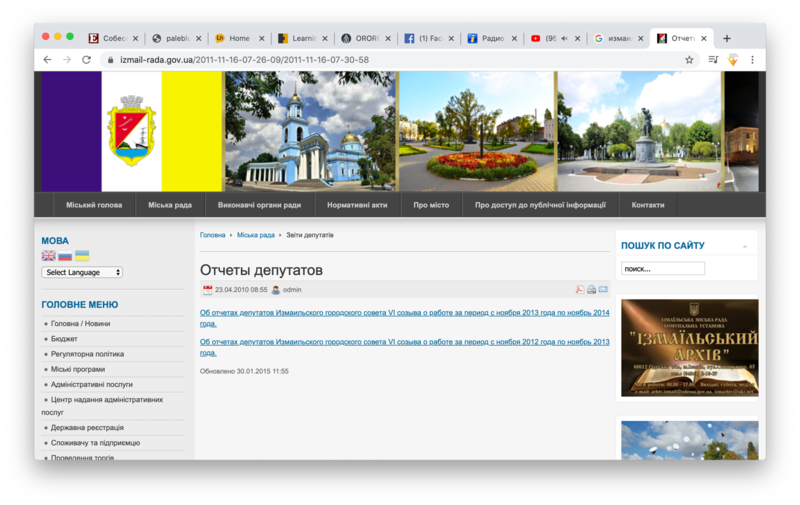800x505 pixels.
Task: Open the 2012–2013 deputies report link
Action: 404,346
